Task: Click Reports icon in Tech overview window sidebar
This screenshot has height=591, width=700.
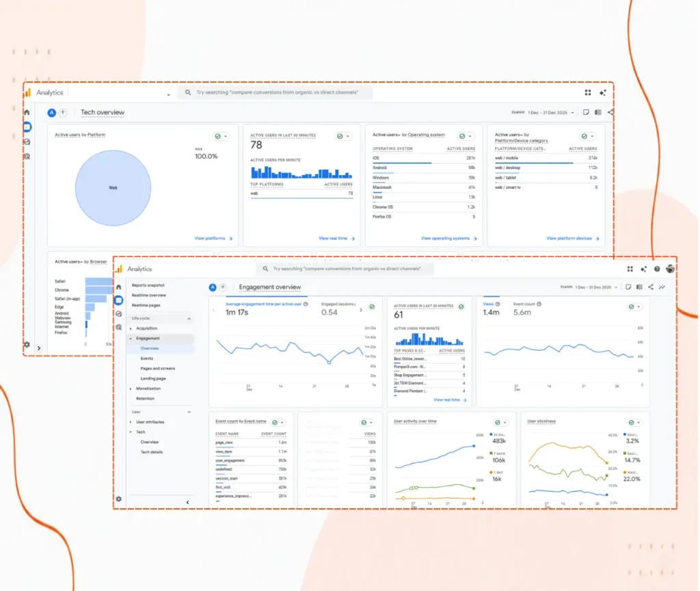Action: click(x=27, y=127)
